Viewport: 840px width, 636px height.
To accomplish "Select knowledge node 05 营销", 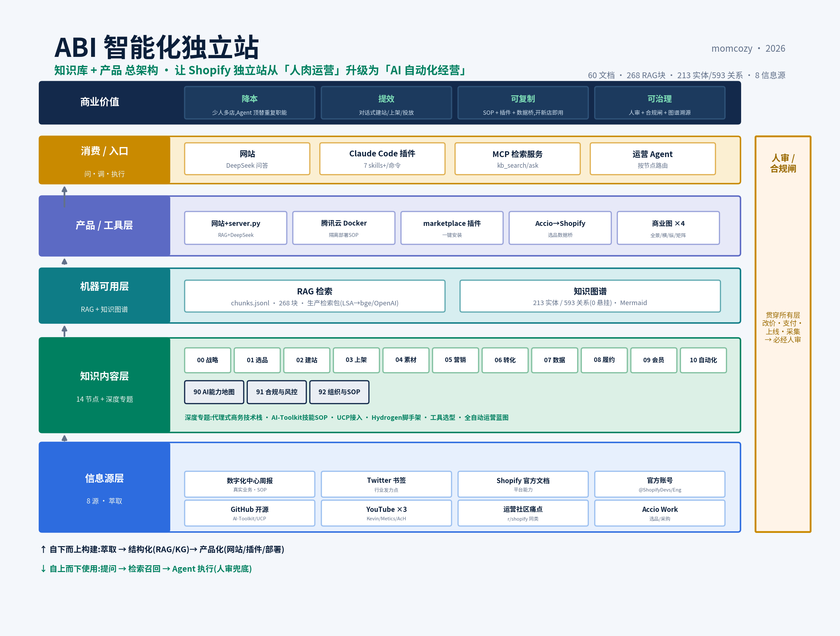I will 455,360.
